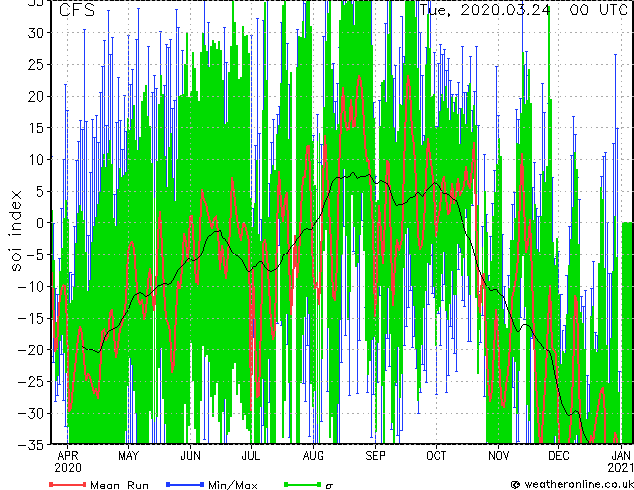Screen dimensions: 634x490
Task: Click the "APR" month label
Action: click(68, 456)
